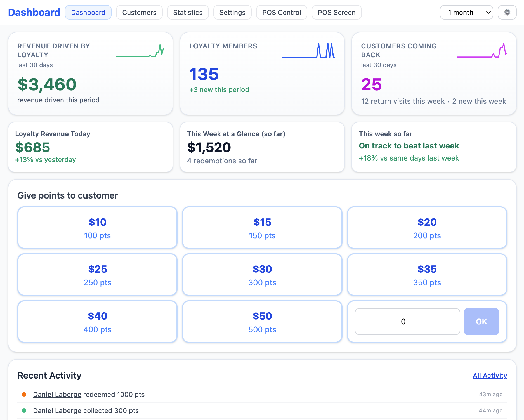
Task: Open the All Activity link
Action: pos(490,375)
